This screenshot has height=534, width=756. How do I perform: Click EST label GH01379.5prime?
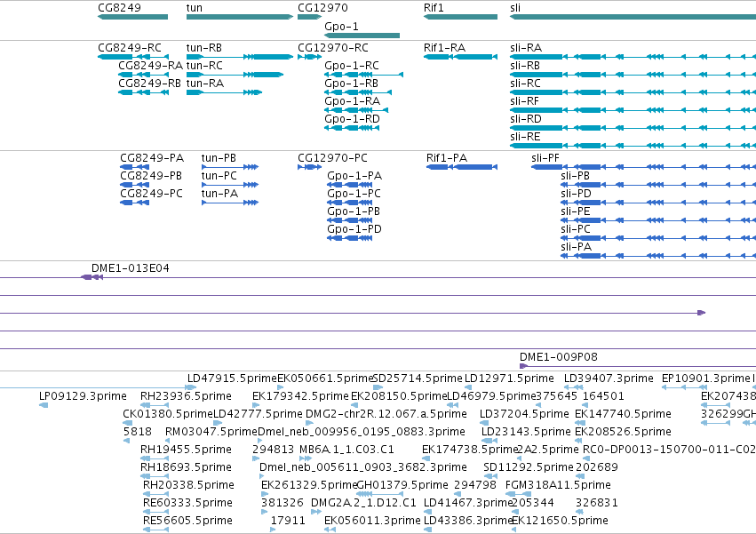pos(402,485)
